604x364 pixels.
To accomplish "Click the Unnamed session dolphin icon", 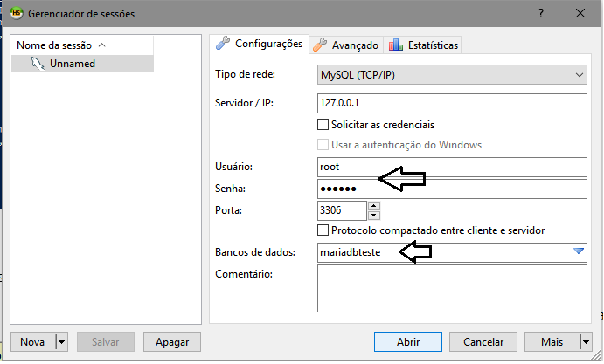I will tap(36, 64).
